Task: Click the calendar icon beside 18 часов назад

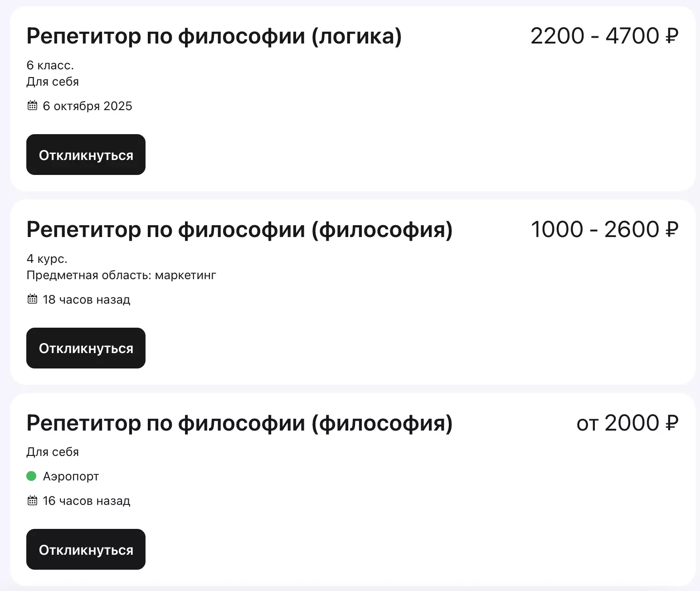Action: [x=32, y=299]
